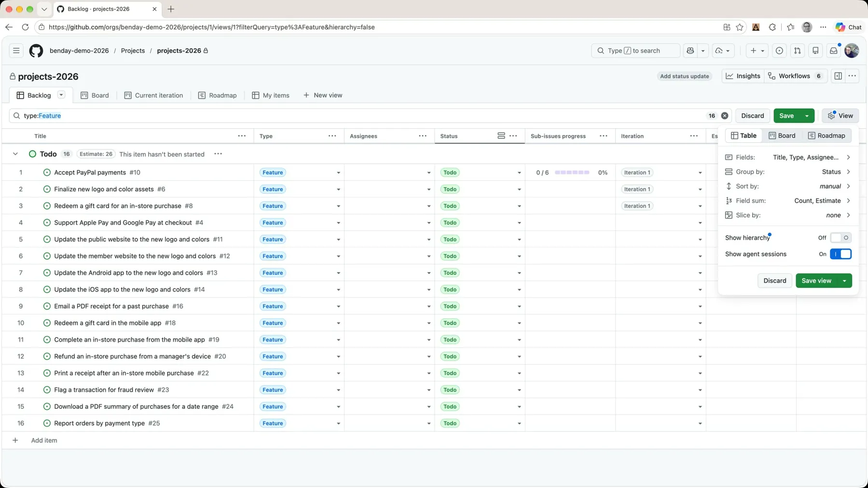Open the hamburger navigation menu
The image size is (868, 488).
(x=16, y=51)
